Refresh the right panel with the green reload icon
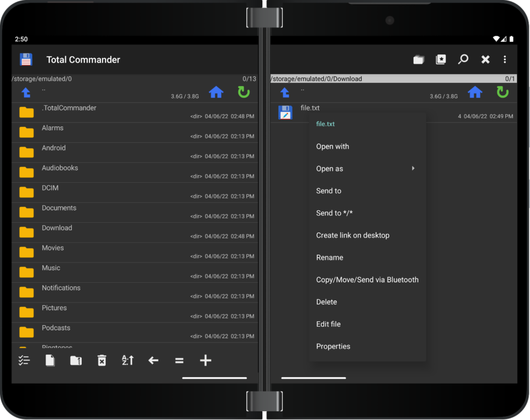The height and width of the screenshot is (420, 530). (x=502, y=92)
